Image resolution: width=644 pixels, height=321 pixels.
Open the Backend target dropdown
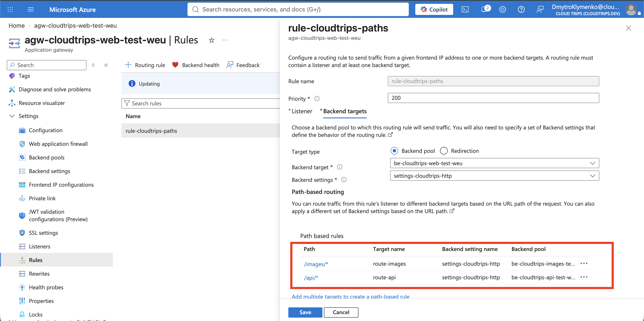(494, 163)
